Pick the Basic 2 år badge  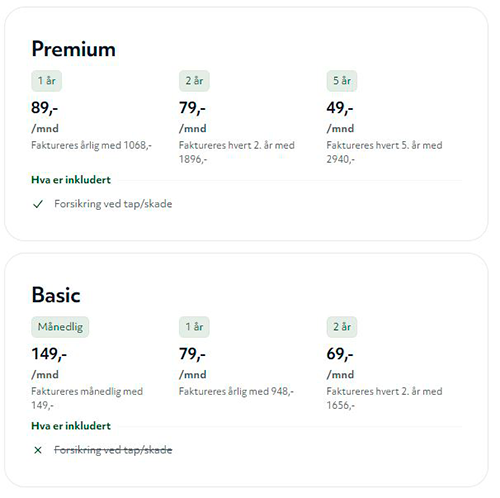tap(342, 327)
